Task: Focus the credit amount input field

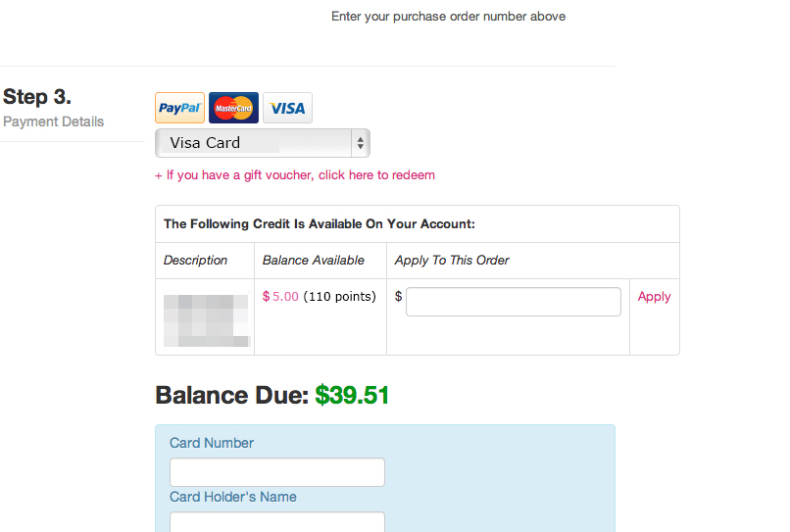Action: (x=514, y=302)
